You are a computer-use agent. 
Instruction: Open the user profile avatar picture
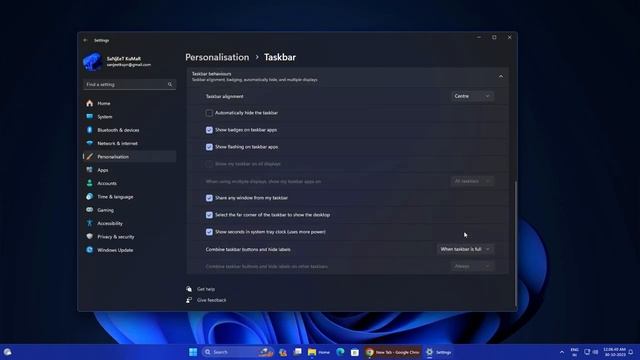[92, 62]
